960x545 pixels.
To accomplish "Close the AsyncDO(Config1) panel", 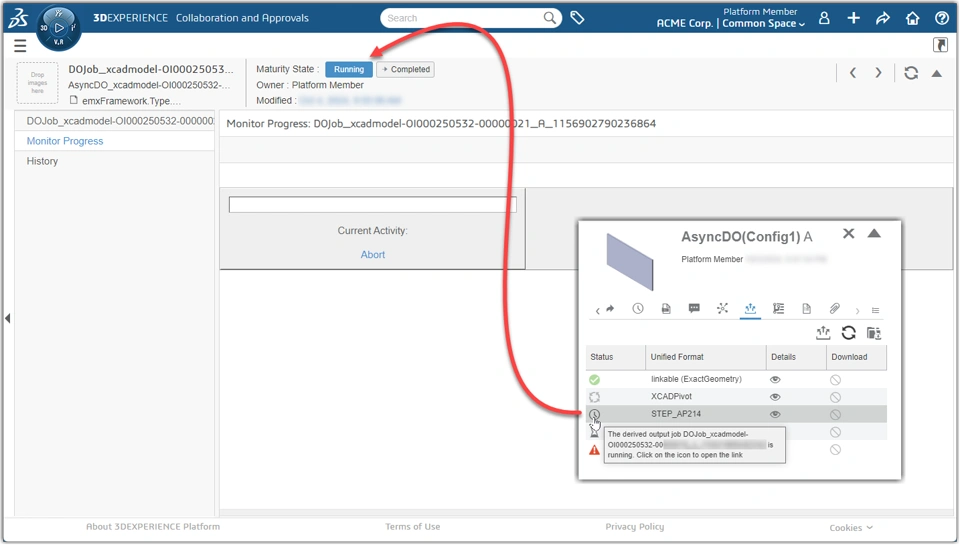I will pos(849,233).
